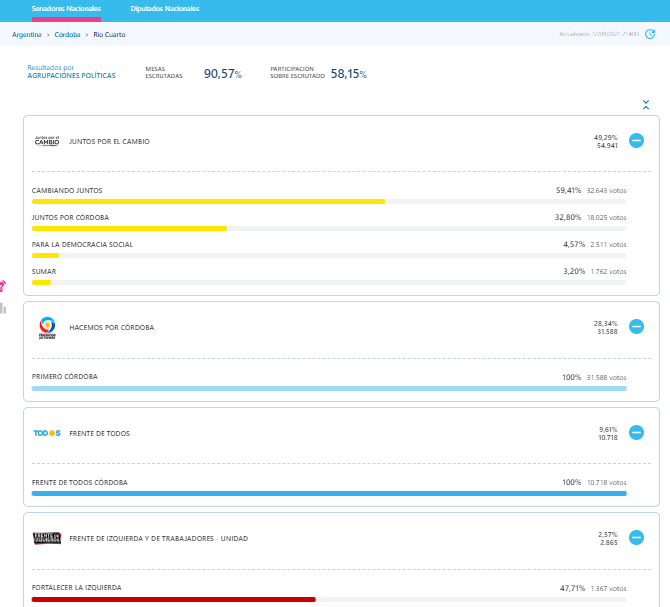Click the refresh results icon
Screen dimensions: 670x607
pos(650,34)
